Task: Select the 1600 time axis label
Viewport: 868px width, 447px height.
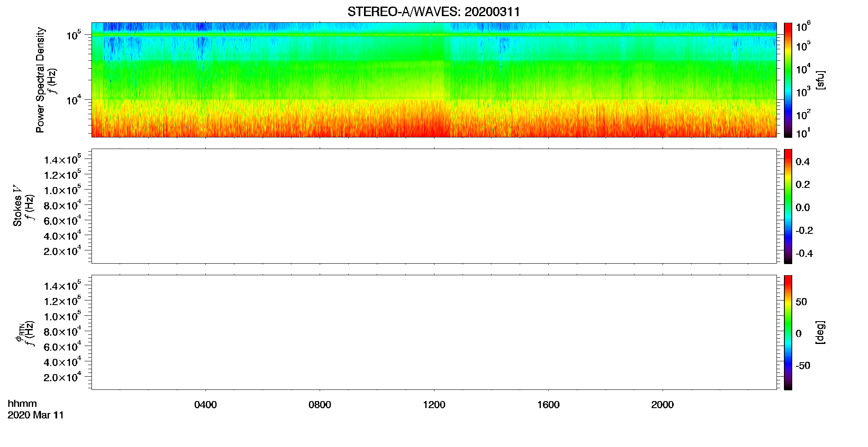Action: [x=548, y=405]
